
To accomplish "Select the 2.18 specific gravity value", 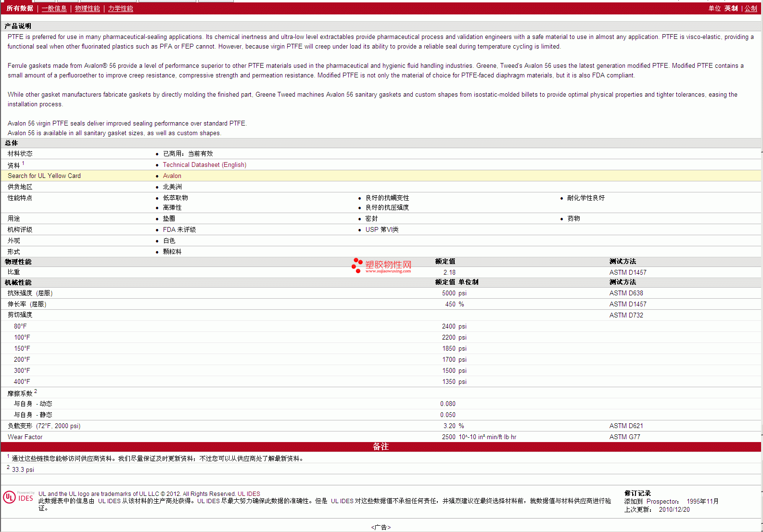I will 449,272.
